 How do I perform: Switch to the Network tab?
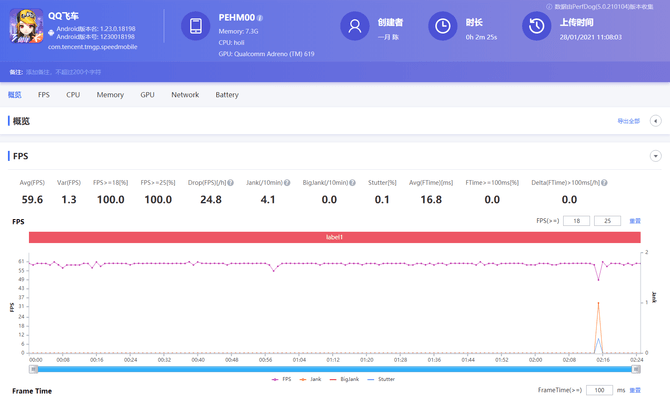185,95
